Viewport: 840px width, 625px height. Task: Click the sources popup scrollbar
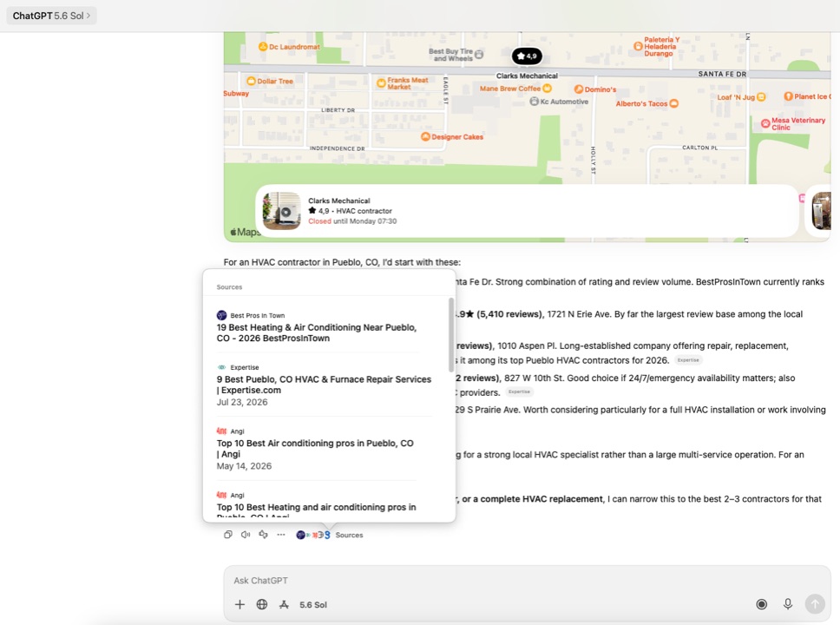(x=451, y=335)
